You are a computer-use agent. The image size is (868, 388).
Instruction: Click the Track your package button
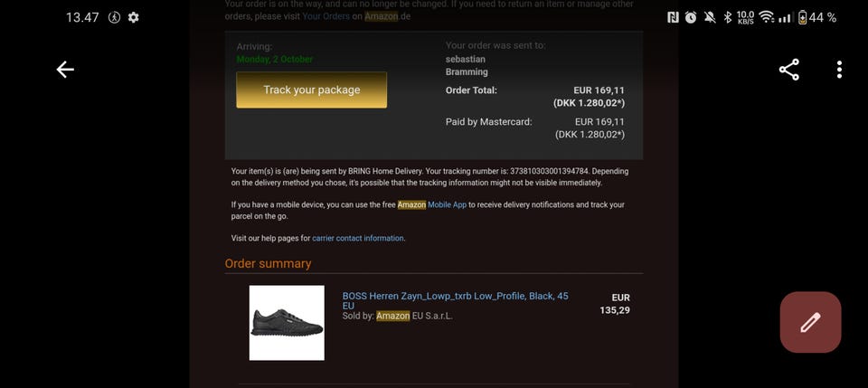311,90
